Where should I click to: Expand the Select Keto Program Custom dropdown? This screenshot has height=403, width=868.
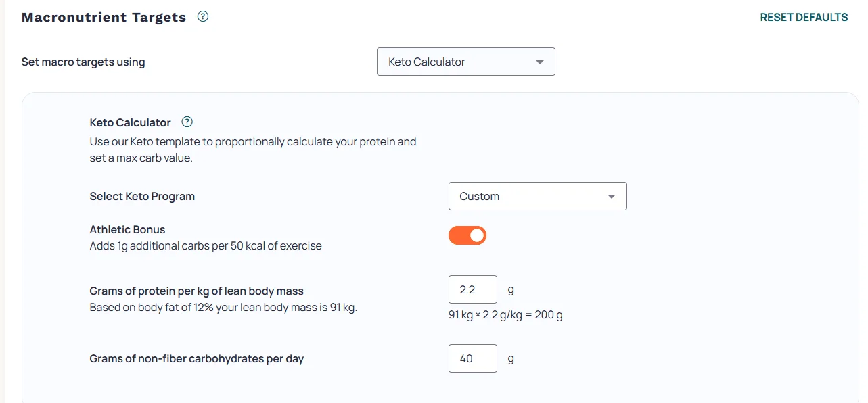coord(538,196)
